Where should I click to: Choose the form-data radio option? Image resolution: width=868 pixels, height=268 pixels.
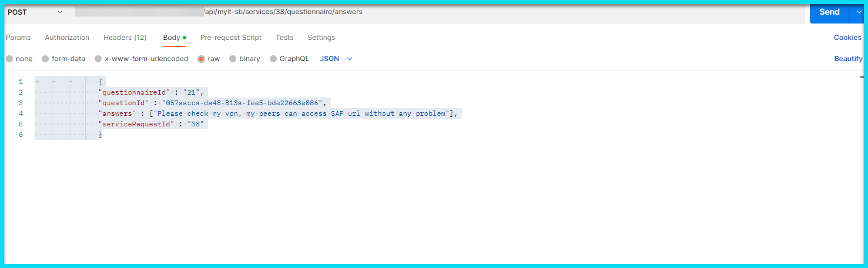(45, 59)
